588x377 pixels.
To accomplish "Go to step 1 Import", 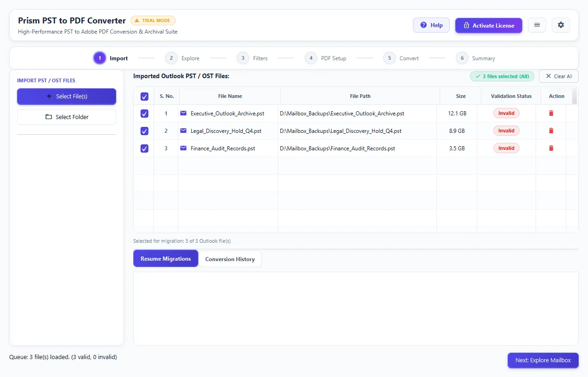I will (x=111, y=58).
